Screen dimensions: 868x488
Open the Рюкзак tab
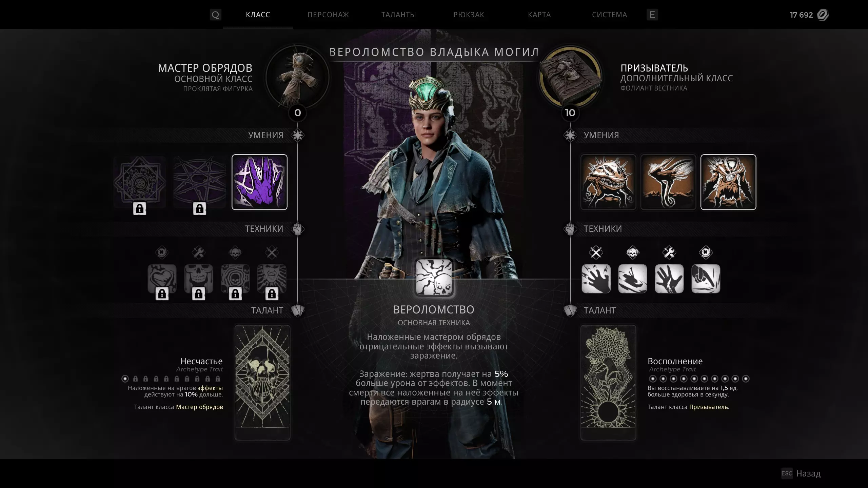(469, 15)
